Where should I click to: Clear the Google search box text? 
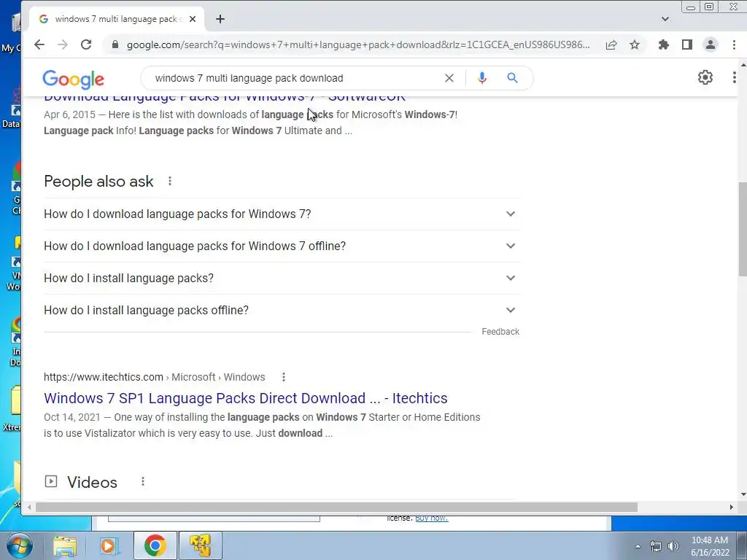pyautogui.click(x=449, y=78)
